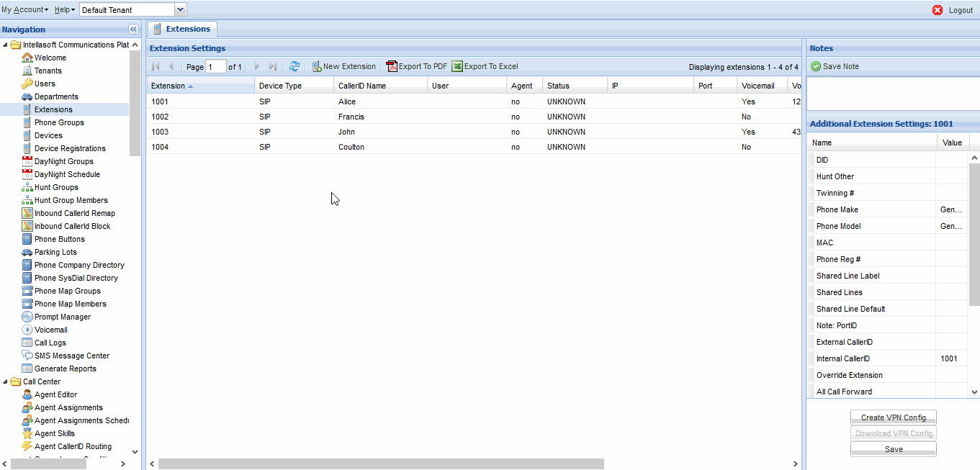
Task: Click the red Logout icon
Action: click(938, 10)
